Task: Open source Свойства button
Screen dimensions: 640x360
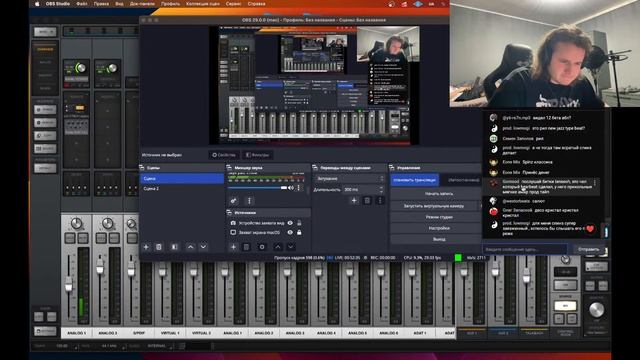Action: 224,155
